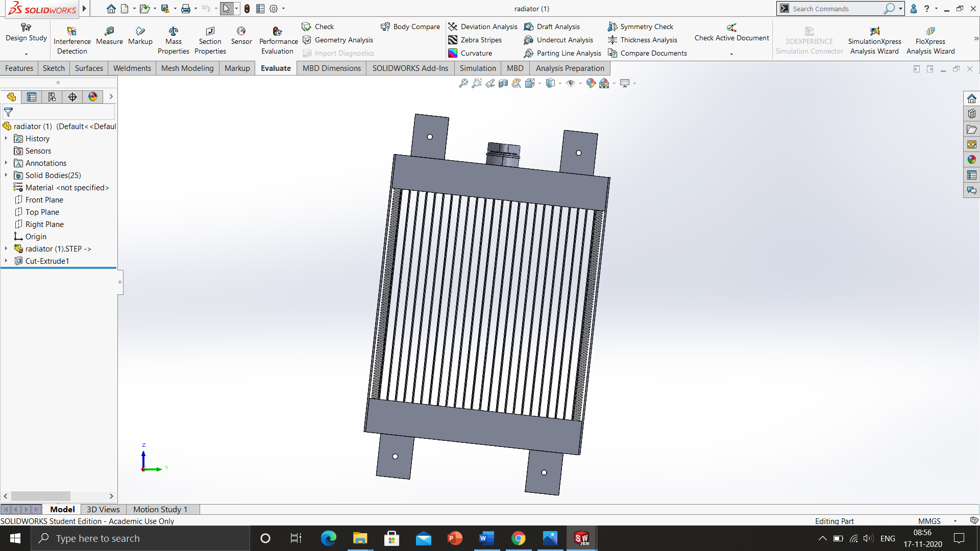Open the DisplayManager appearance tab icon
This screenshot has width=980, height=551.
click(93, 97)
